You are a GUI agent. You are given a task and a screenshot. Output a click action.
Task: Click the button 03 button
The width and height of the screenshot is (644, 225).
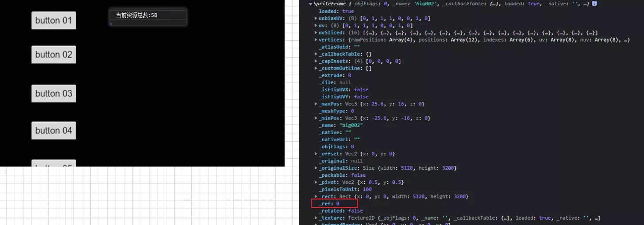click(x=54, y=93)
